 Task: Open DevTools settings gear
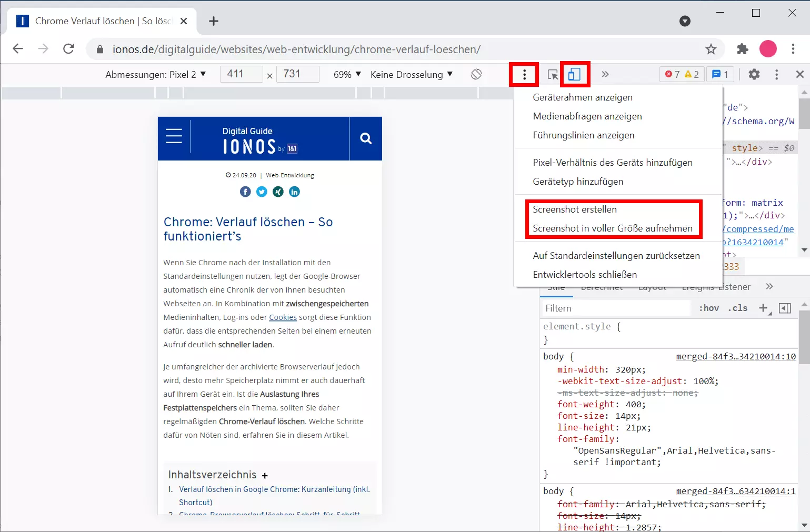tap(754, 74)
